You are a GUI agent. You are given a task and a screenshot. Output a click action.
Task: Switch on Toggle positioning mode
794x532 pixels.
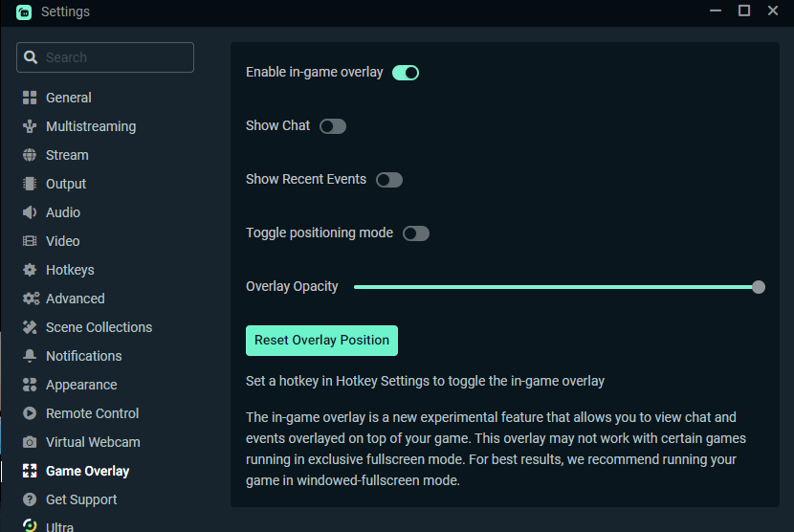[x=416, y=233]
